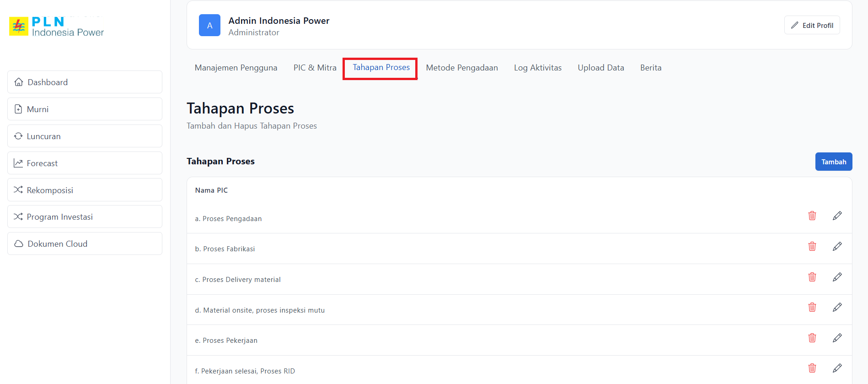Click the Edit Profil button
Viewport: 868px width, 384px height.
click(x=812, y=25)
